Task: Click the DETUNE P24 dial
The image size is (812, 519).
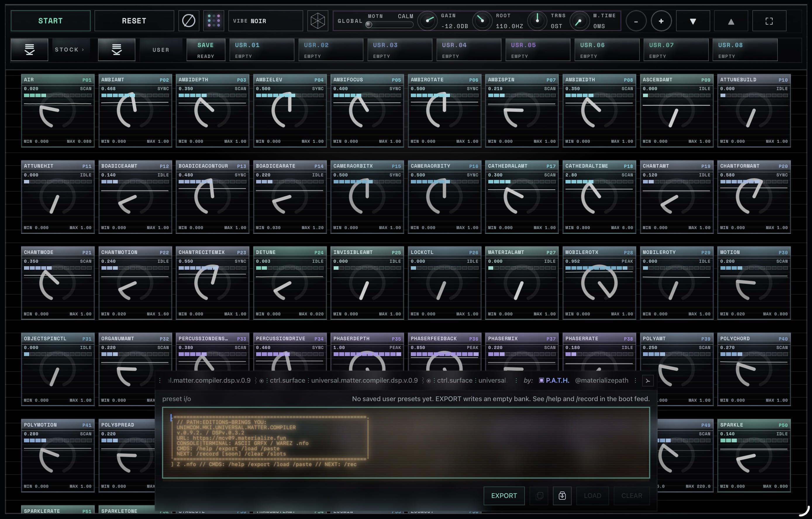Action: coord(290,283)
